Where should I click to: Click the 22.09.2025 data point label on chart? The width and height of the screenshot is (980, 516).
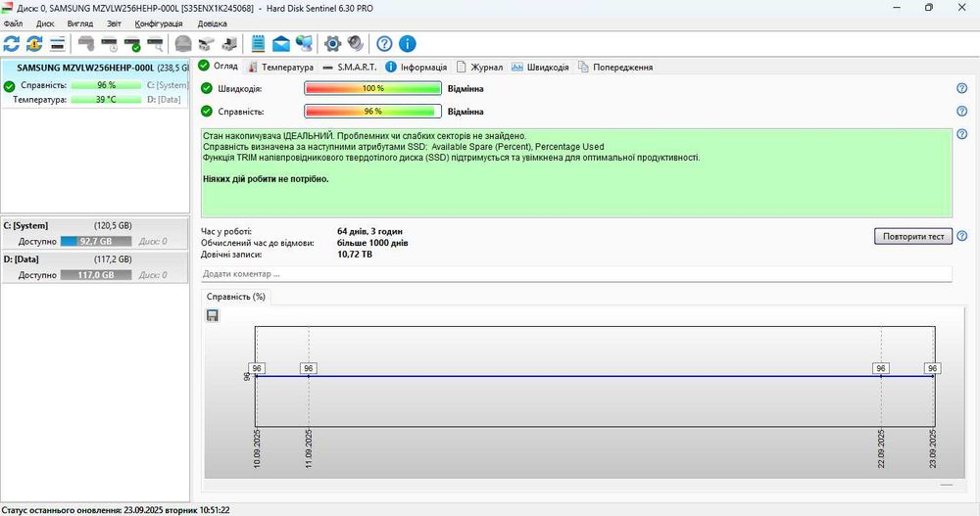(x=881, y=368)
